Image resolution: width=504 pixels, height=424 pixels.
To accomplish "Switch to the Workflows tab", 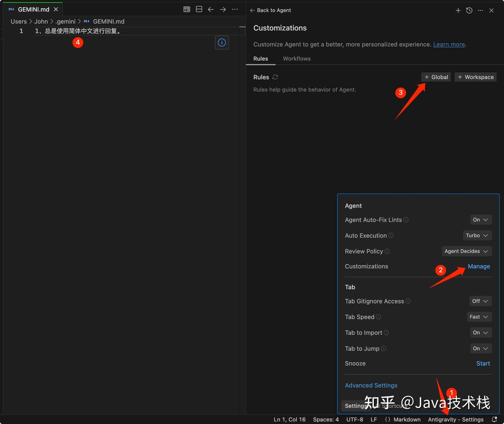I will tap(296, 58).
